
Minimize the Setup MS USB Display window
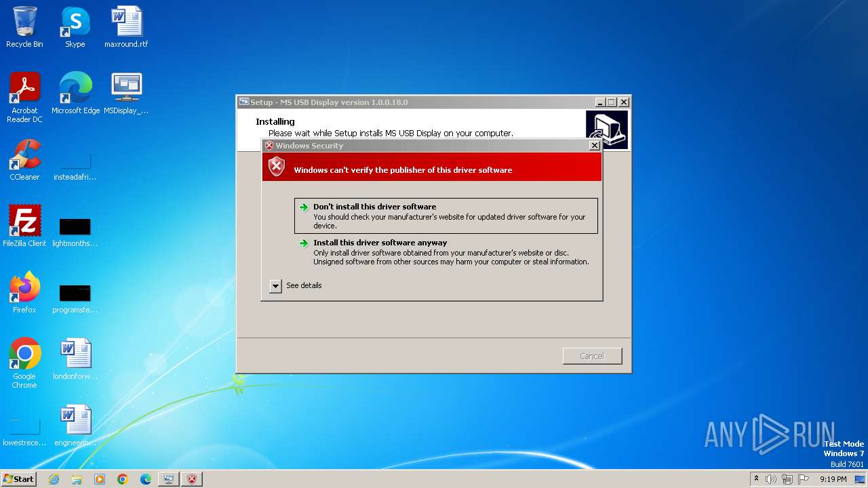coord(599,102)
